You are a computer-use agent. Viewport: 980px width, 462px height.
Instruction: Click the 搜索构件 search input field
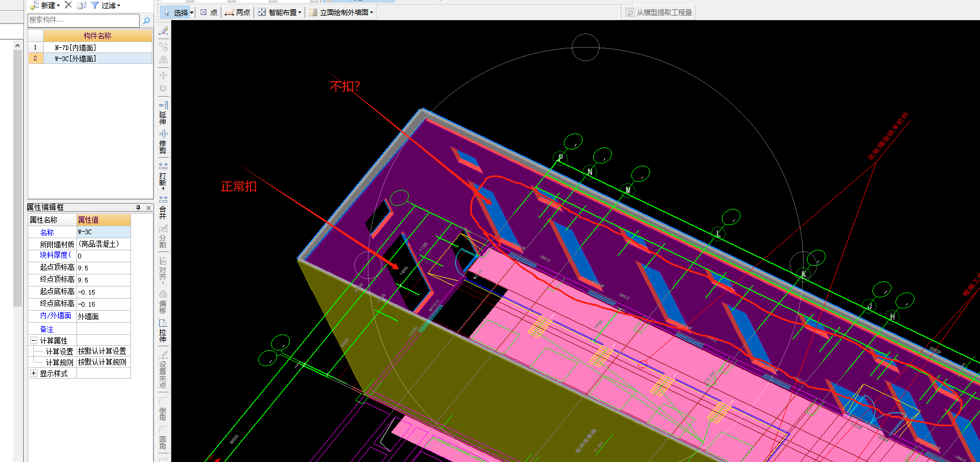pos(83,20)
